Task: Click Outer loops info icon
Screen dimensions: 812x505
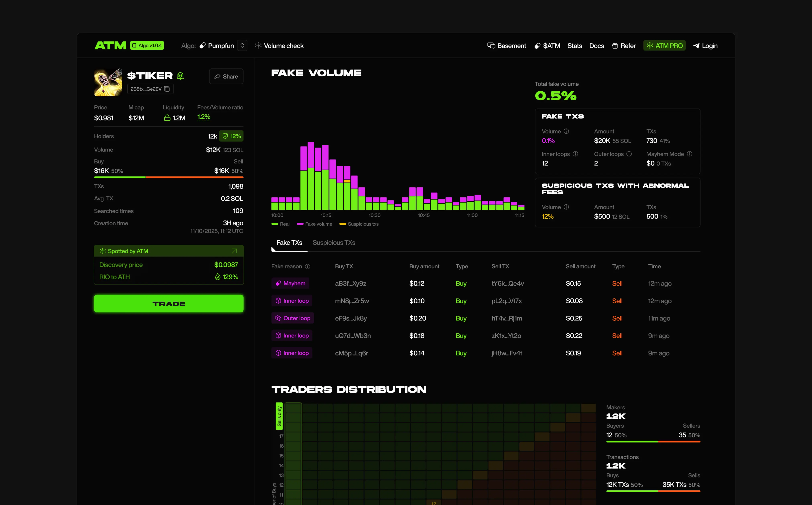Action: [x=629, y=154]
